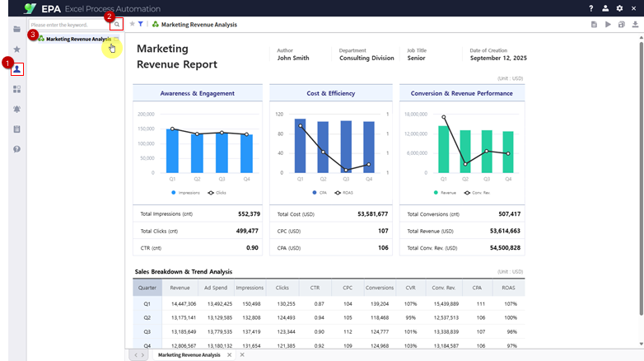The height and width of the screenshot is (361, 644).
Task: Open the clipboard log icon in sidebar
Action: 16,129
